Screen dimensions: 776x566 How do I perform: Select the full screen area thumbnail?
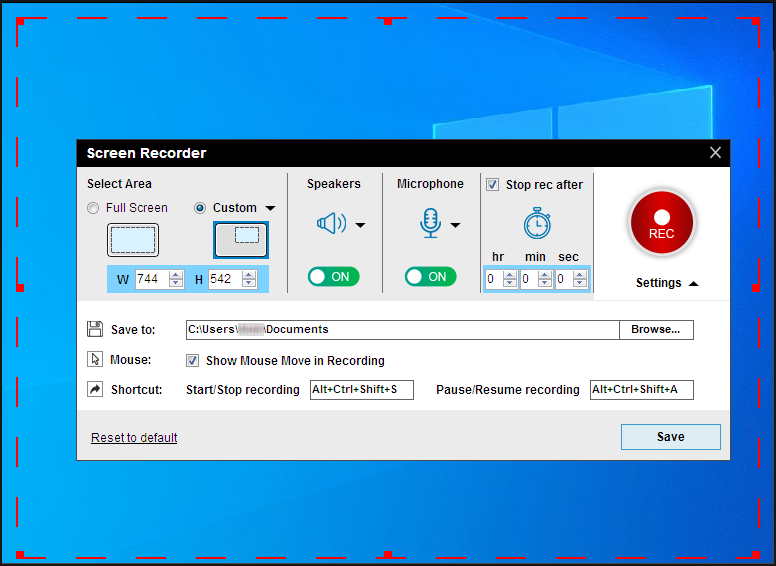pyautogui.click(x=133, y=240)
